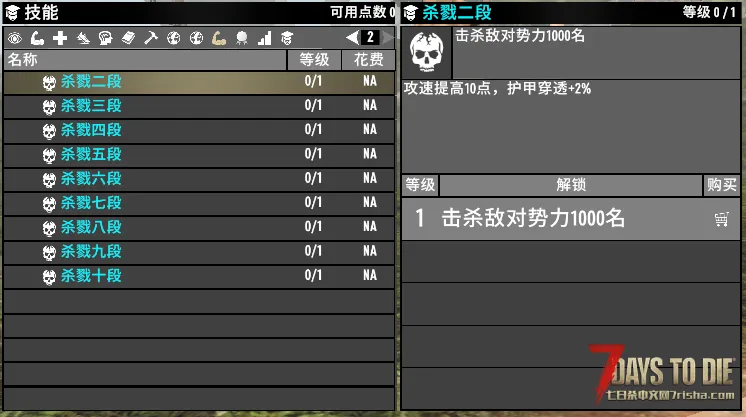The width and height of the screenshot is (746, 417).
Task: Sort by 花费 column header
Action: point(369,60)
